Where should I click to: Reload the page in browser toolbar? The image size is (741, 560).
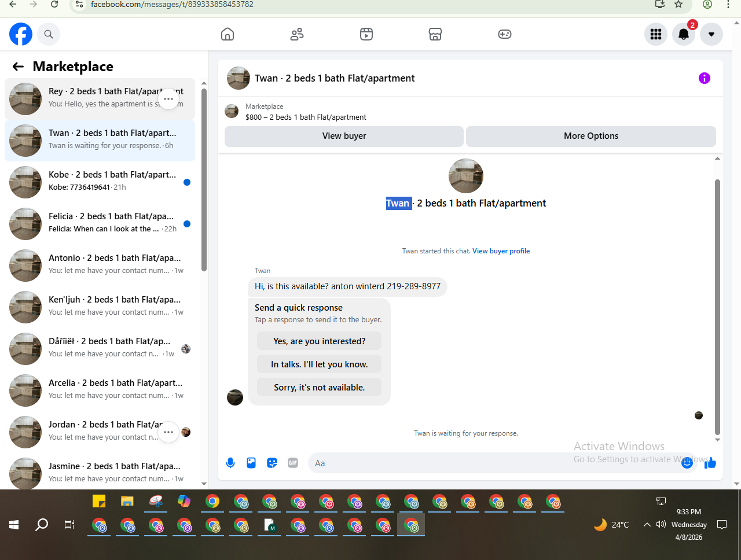click(54, 5)
